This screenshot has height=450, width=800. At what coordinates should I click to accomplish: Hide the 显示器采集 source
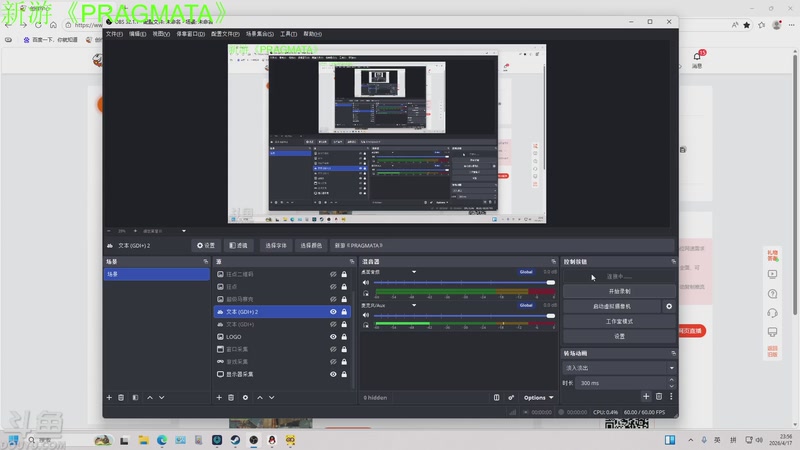333,374
